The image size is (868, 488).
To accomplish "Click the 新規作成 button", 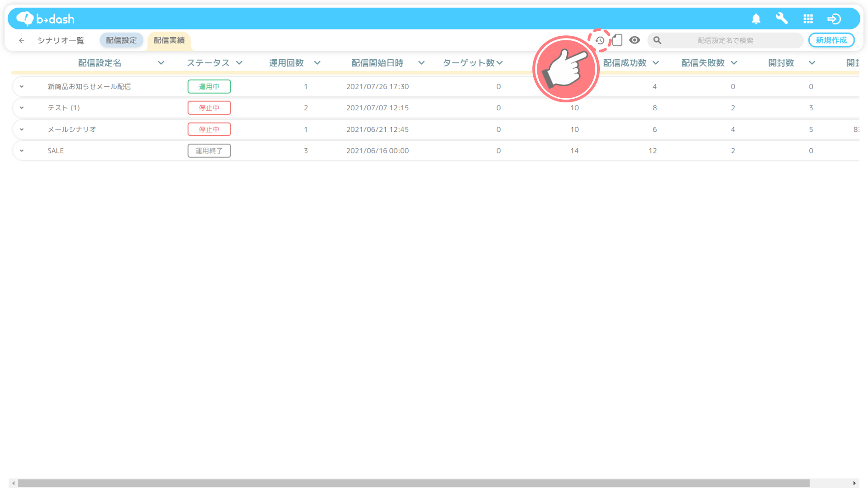I will [x=831, y=40].
